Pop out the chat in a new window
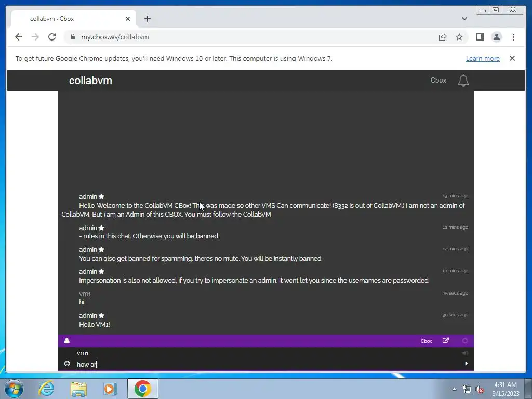Viewport: 532px width, 399px height. (445, 340)
